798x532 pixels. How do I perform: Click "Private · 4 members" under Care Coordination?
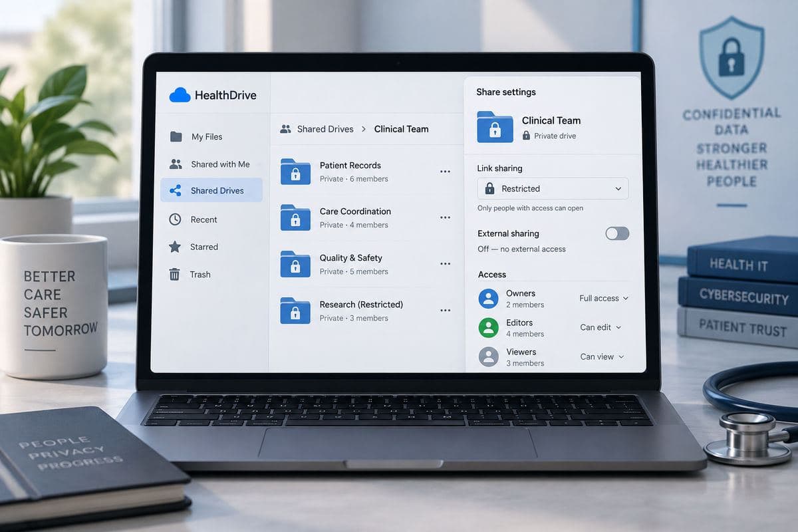[x=354, y=225]
